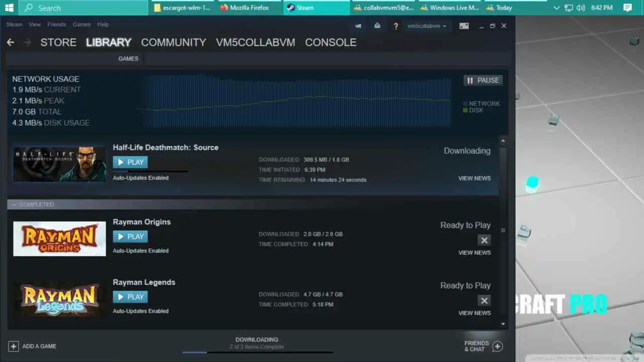The image size is (644, 362).
Task: Play Rayman Legends
Action: click(x=130, y=297)
